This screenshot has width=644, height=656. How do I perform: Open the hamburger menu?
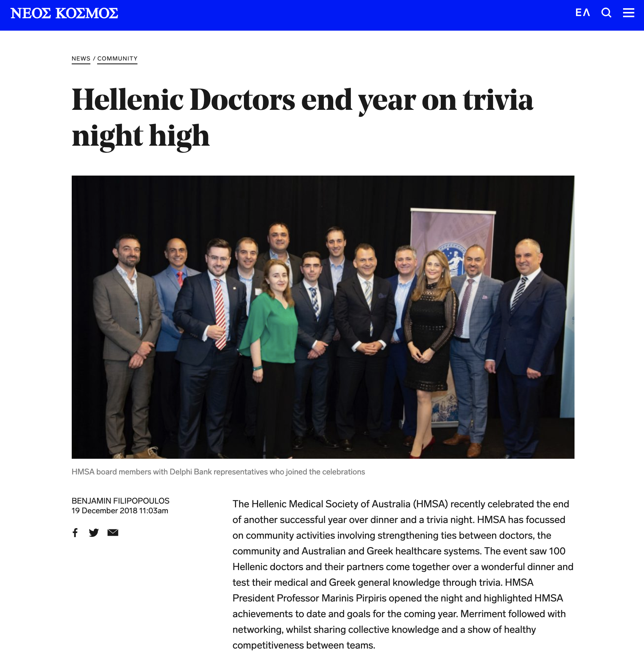pos(629,13)
